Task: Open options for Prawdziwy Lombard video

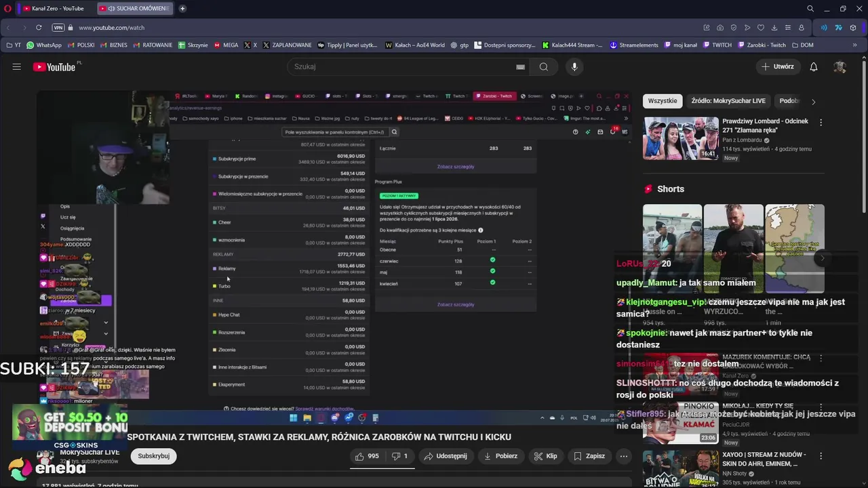Action: pyautogui.click(x=821, y=123)
